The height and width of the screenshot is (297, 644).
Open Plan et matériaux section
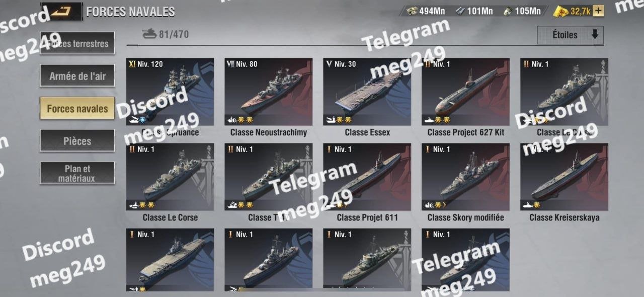point(77,173)
